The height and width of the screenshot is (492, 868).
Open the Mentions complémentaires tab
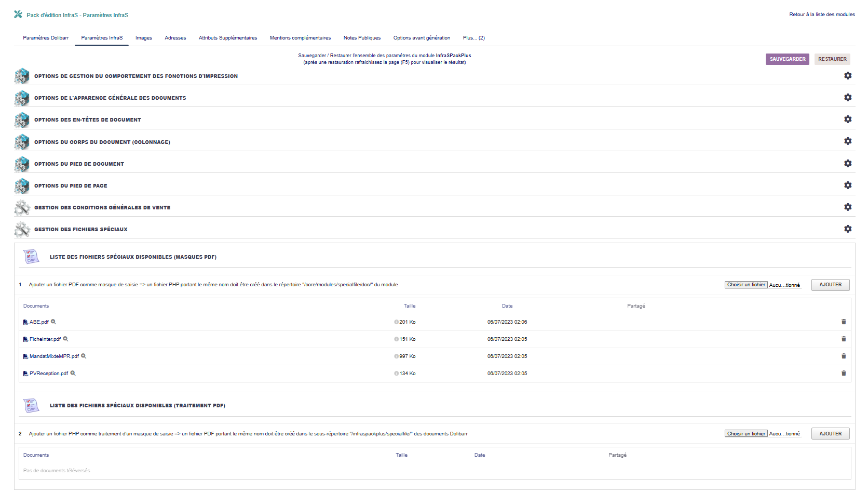[300, 38]
